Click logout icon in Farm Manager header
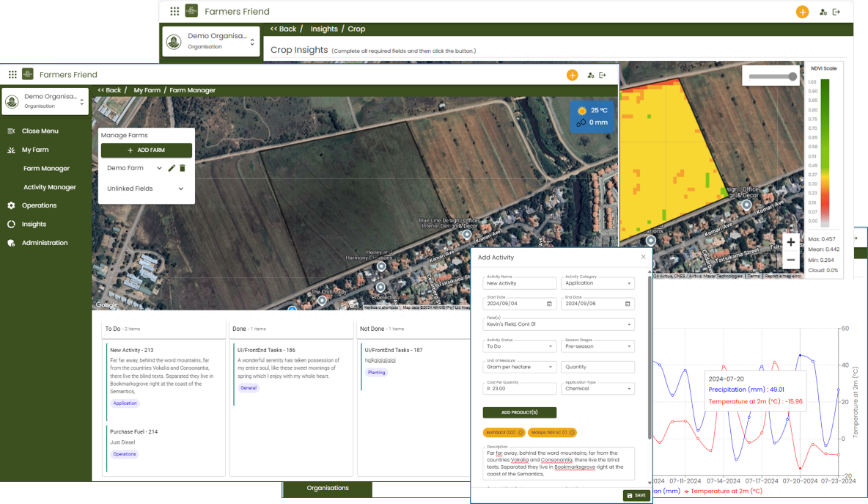The image size is (868, 504). pos(603,75)
